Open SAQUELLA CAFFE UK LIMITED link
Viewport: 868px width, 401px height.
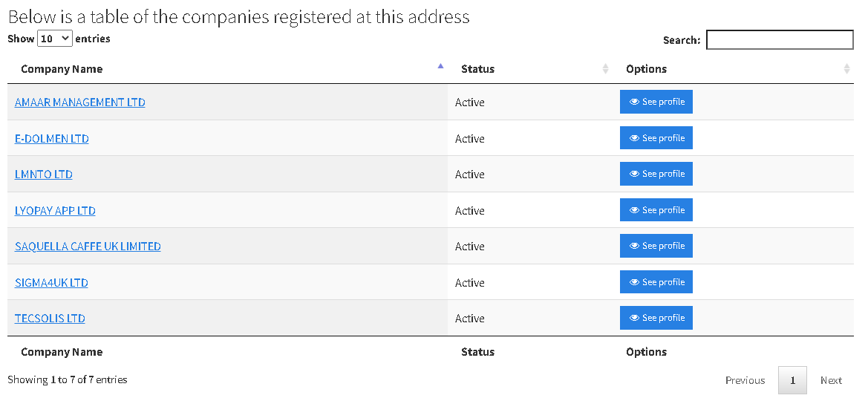click(x=88, y=247)
